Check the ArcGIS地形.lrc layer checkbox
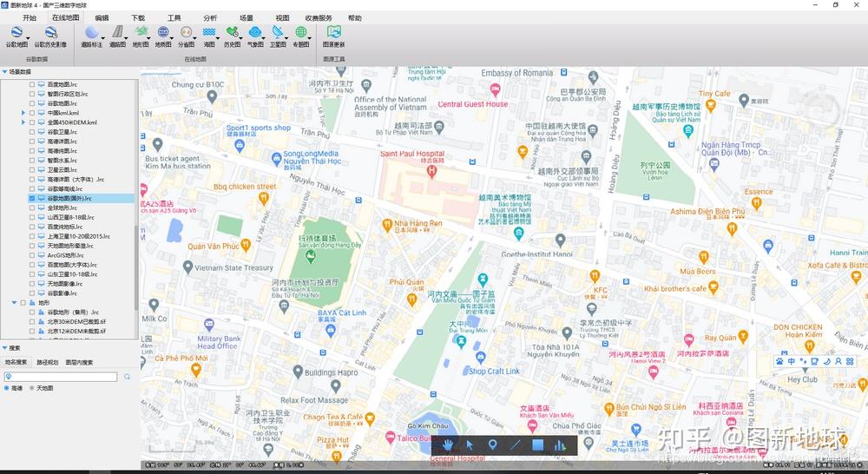This screenshot has width=868, height=474. (32, 255)
